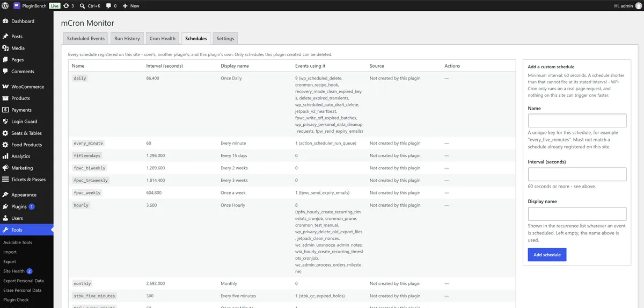
Task: Click the '2,592,000' interval value
Action: click(x=156, y=284)
